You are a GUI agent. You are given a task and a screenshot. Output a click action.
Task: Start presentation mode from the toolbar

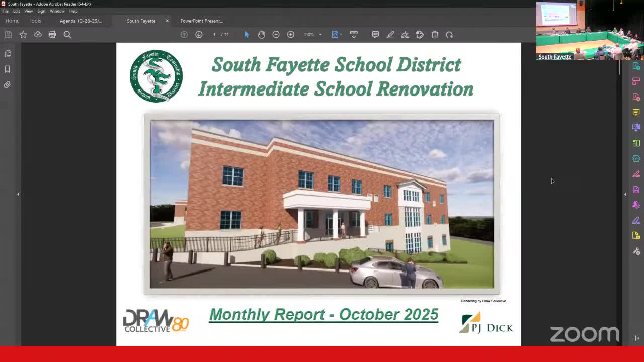click(354, 34)
